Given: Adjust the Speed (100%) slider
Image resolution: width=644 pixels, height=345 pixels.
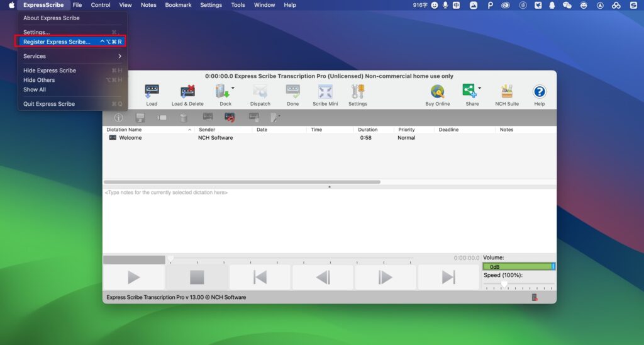Looking at the screenshot, I should tap(519, 284).
